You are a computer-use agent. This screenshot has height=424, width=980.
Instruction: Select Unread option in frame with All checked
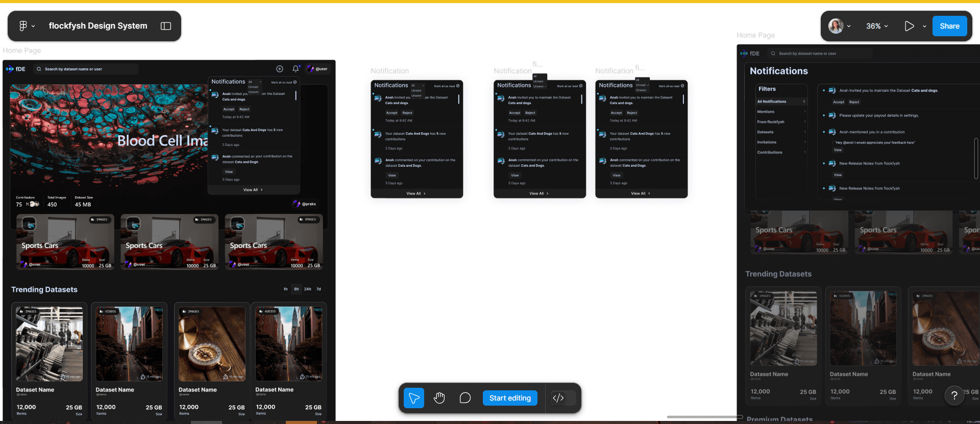point(416,90)
